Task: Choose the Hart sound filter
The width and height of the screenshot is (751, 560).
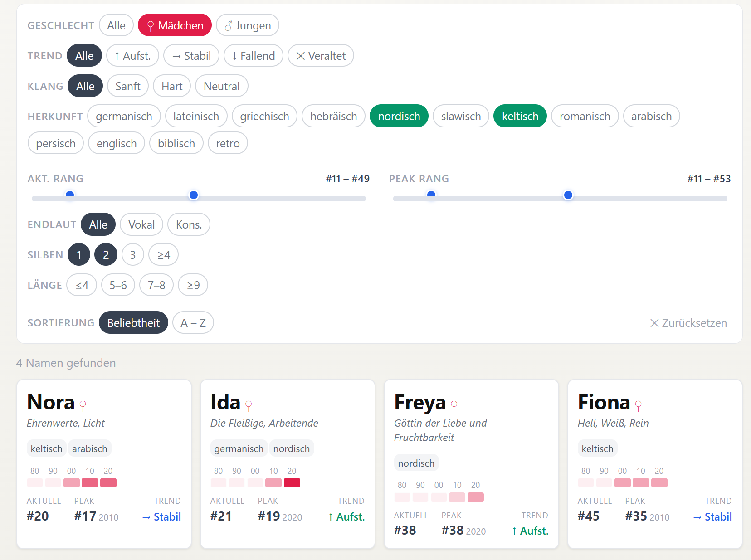Action: click(172, 86)
